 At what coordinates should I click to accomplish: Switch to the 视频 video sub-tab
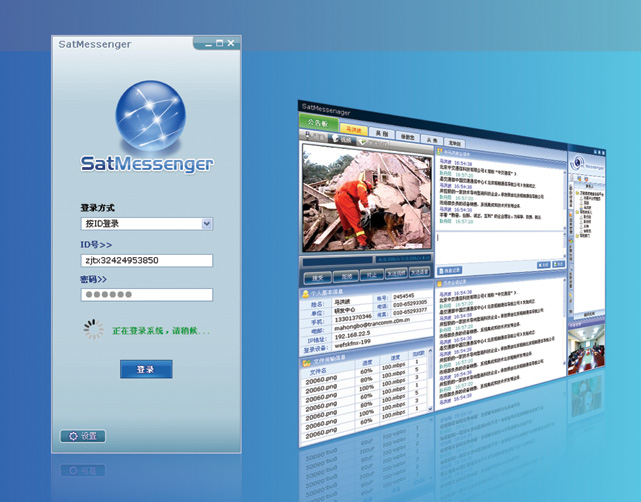click(342, 139)
